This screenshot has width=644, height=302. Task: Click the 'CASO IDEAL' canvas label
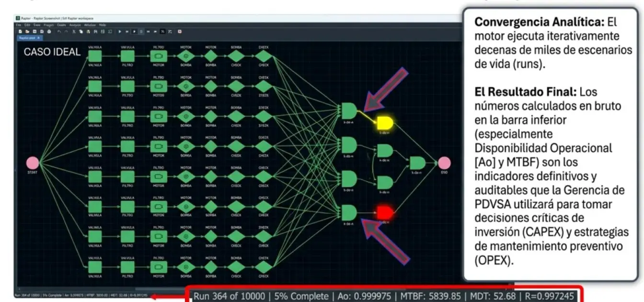(x=52, y=52)
